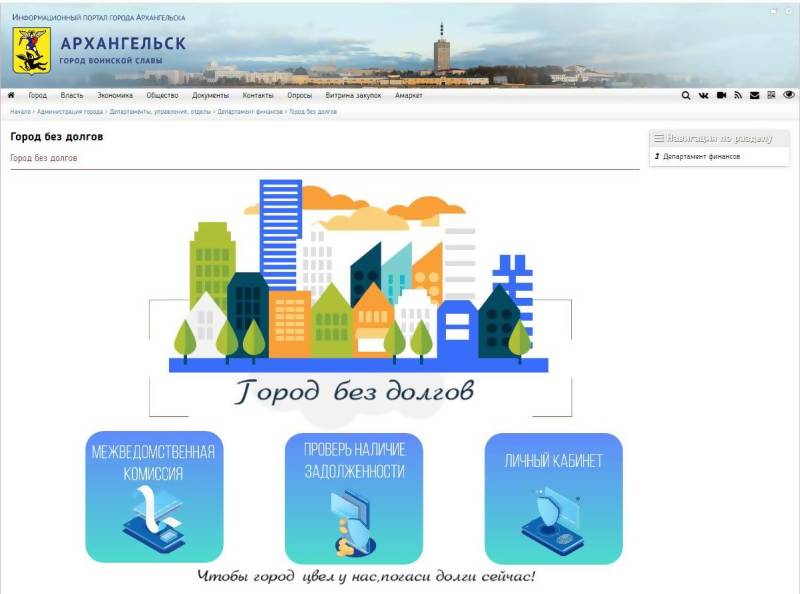Click the email envelope icon
The image size is (800, 594).
tap(755, 96)
